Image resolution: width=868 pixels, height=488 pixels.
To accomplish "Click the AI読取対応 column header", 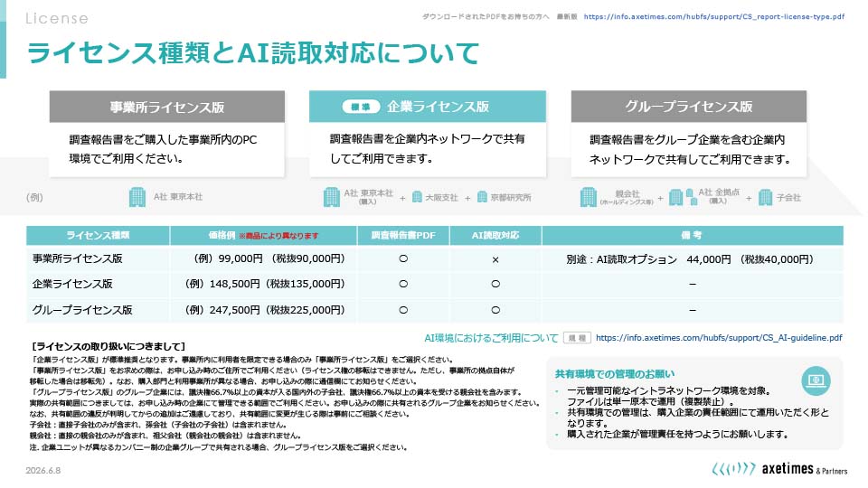I will [495, 235].
